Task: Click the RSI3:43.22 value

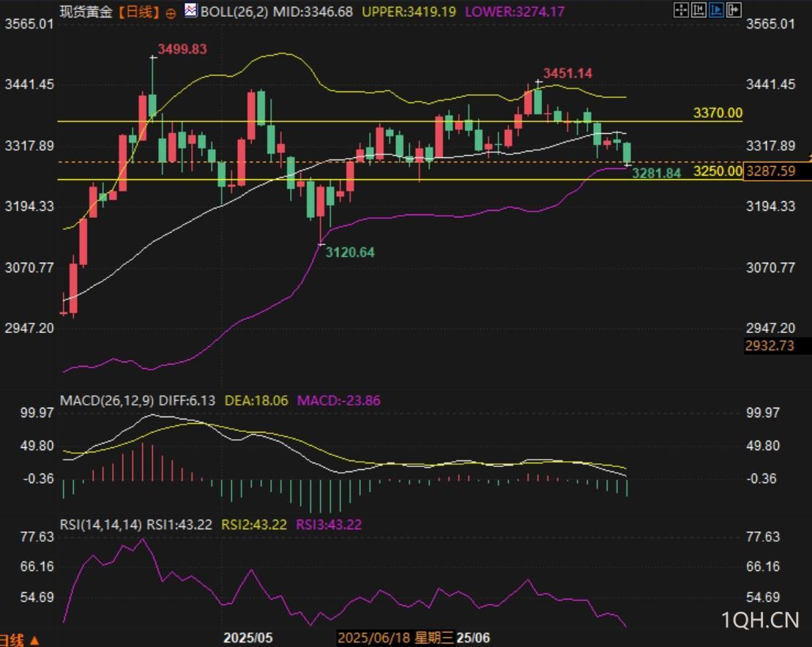Action: (x=328, y=524)
